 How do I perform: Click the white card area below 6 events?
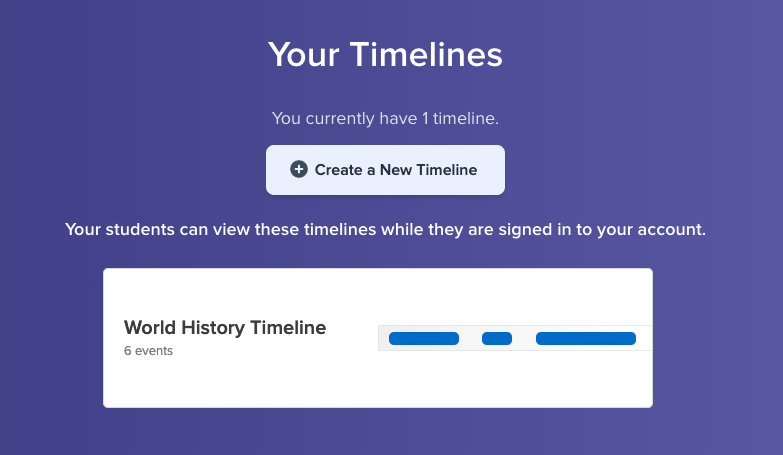tap(225, 382)
